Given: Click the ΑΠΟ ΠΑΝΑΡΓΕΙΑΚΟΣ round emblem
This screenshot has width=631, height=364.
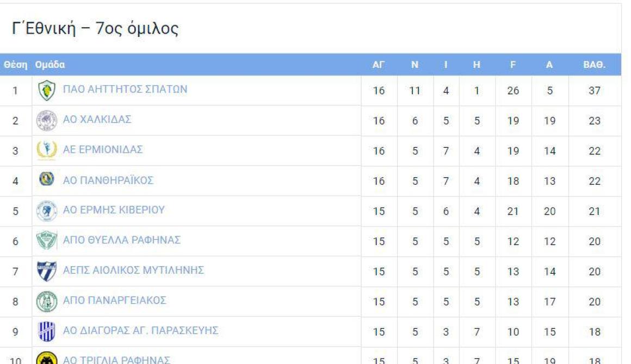Looking at the screenshot, I should click(47, 302).
